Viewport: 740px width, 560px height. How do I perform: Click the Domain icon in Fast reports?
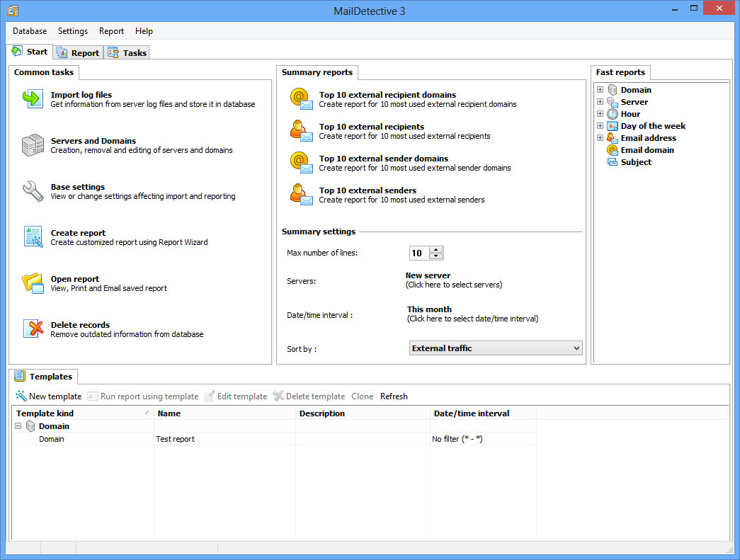pos(612,90)
